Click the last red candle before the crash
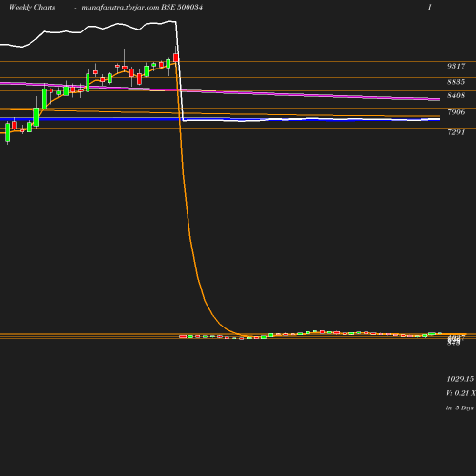 click(x=176, y=58)
